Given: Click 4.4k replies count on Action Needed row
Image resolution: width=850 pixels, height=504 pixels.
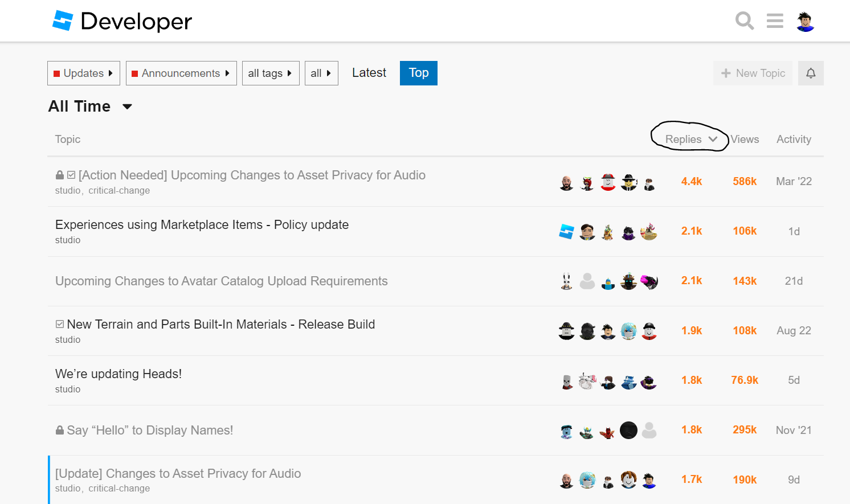Looking at the screenshot, I should tap(692, 182).
